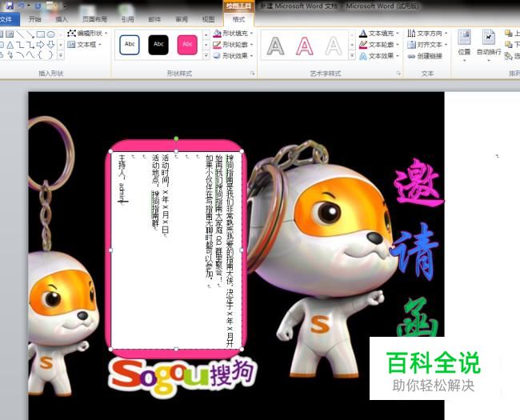Viewport: 520px width, 420px height.
Task: Open the 文本效果 dropdown arrow
Action: point(398,56)
